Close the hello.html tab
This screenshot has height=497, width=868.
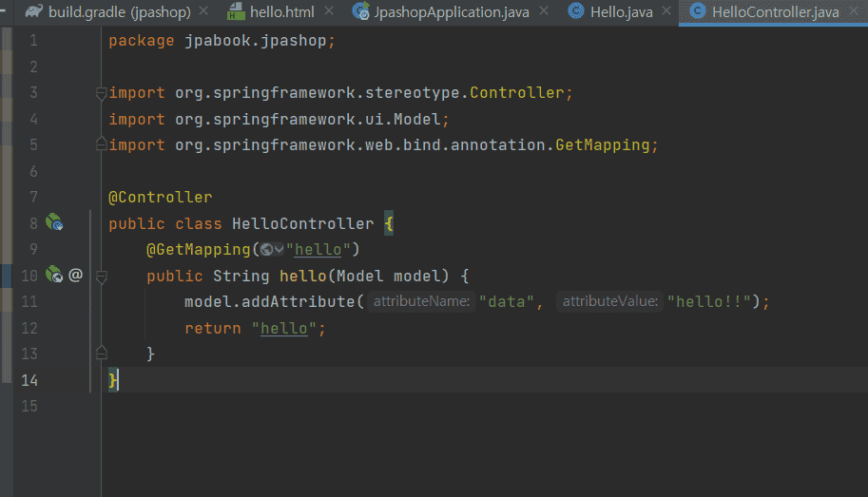point(329,12)
